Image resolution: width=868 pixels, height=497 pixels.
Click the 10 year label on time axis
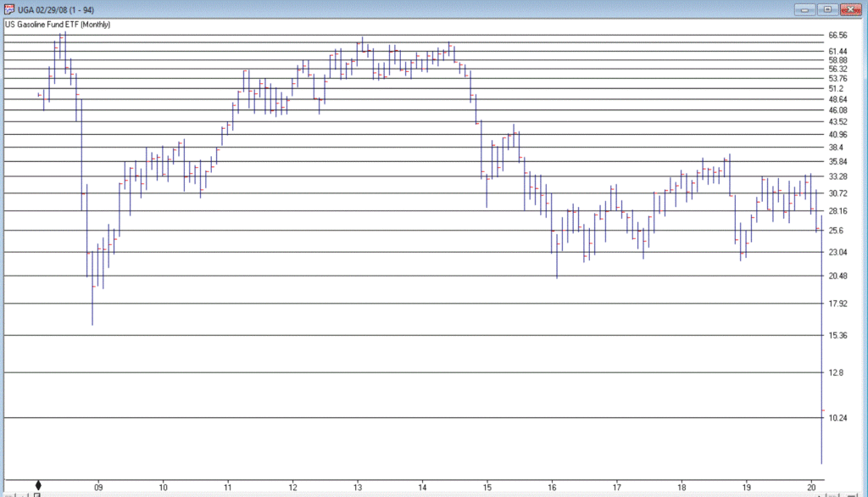tap(164, 488)
